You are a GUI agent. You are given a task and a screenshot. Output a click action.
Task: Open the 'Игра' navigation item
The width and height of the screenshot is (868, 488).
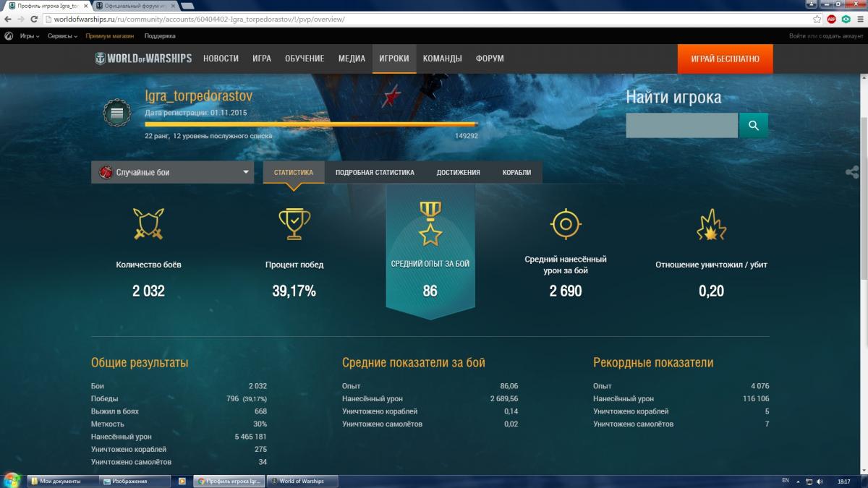point(262,59)
